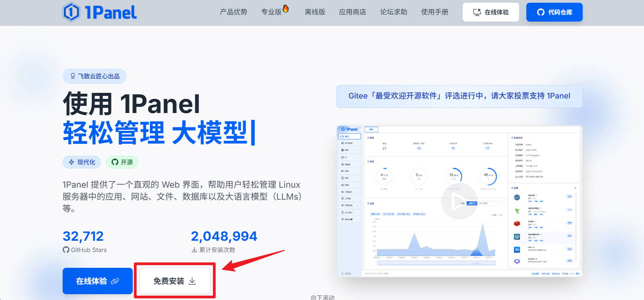Click the blue 轻松管理 大模型 headline
The image size is (644, 300).
tap(159, 133)
